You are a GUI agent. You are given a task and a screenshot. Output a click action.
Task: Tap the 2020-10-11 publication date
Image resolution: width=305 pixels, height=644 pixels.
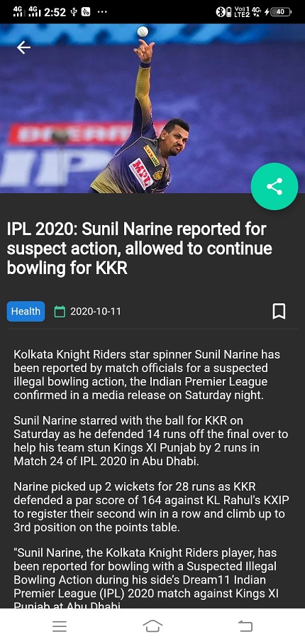coord(96,311)
